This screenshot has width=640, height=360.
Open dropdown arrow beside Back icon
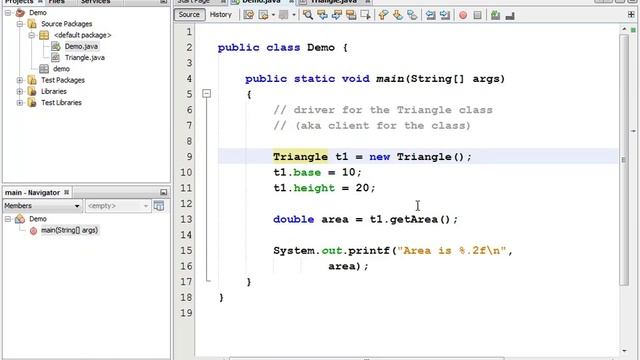pos(273,15)
